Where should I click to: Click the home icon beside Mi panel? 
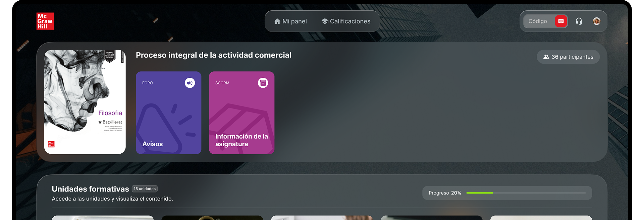click(x=277, y=21)
